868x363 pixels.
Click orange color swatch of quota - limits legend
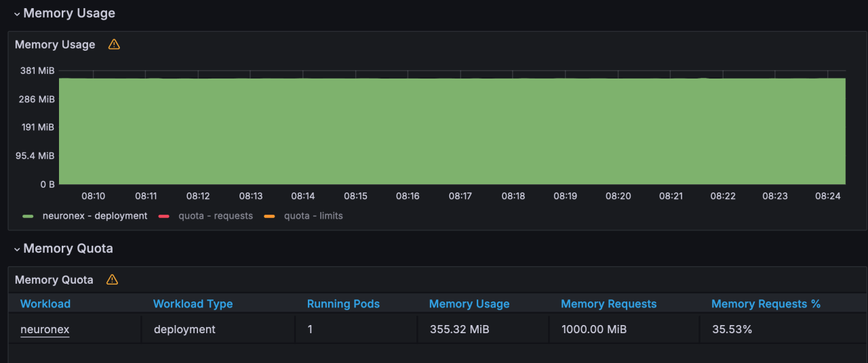pos(269,217)
